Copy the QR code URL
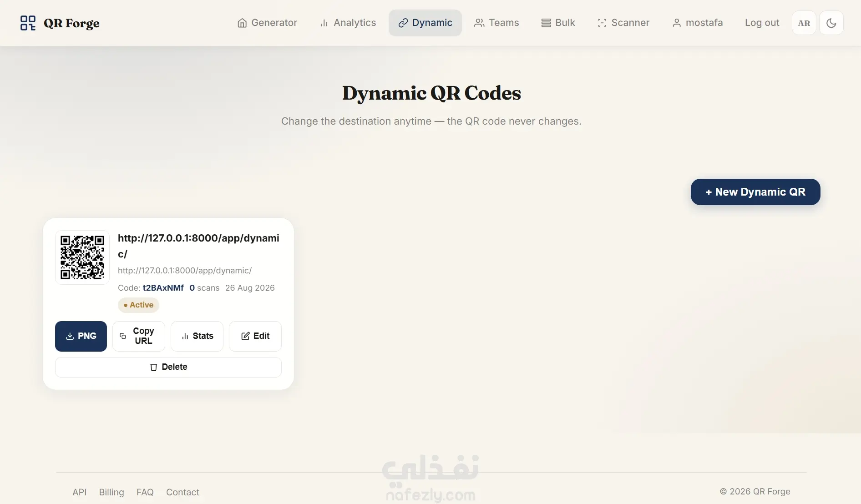Viewport: 861px width, 504px height. point(139,336)
